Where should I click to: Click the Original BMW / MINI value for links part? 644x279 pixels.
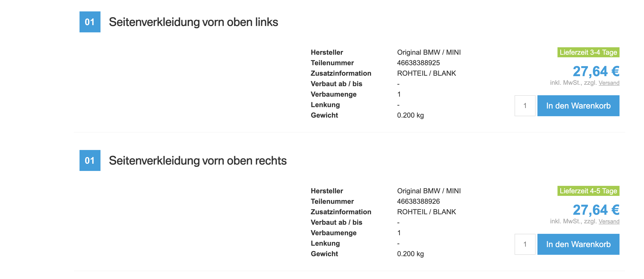pyautogui.click(x=429, y=52)
